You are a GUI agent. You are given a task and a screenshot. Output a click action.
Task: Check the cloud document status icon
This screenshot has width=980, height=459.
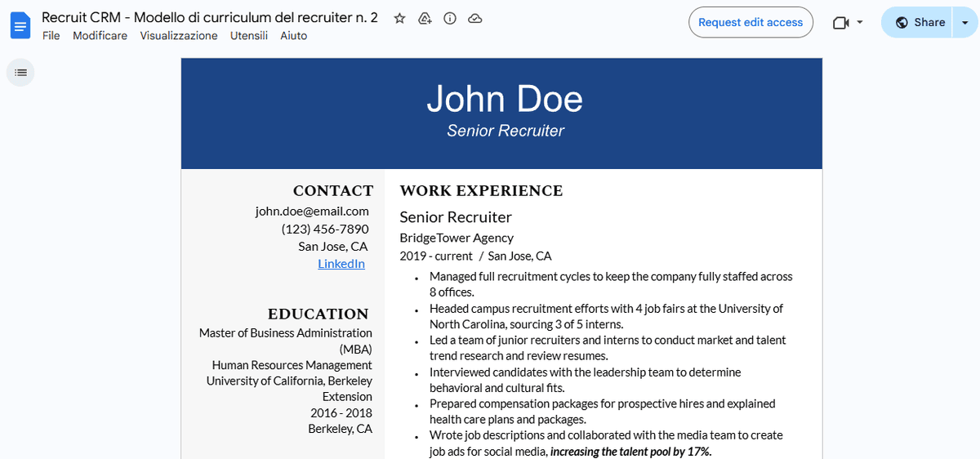coord(475,19)
